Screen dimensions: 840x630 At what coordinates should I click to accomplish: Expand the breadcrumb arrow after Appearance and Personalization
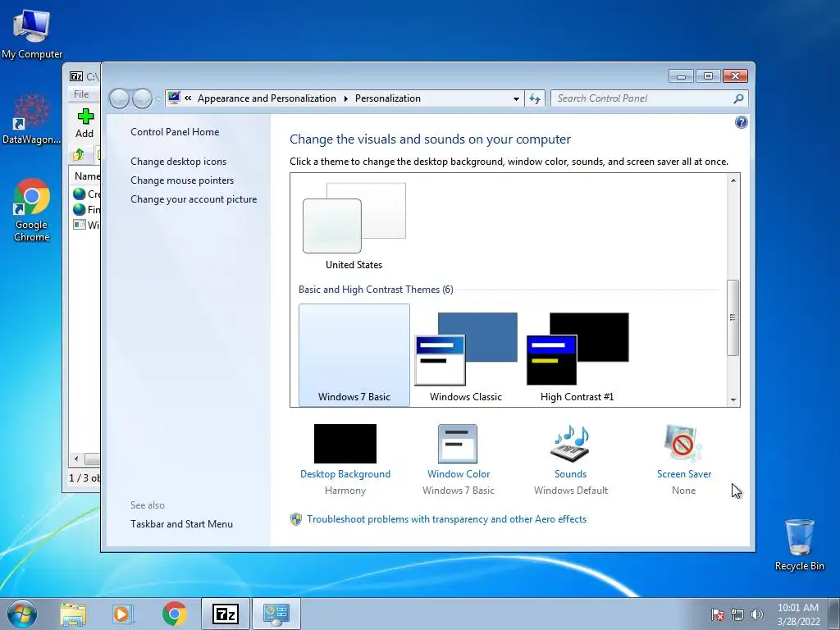[x=345, y=98]
